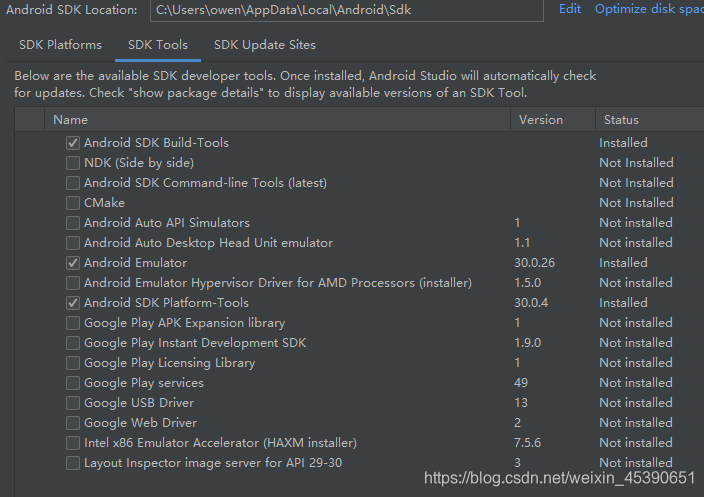
Task: Uncheck Android SDK Platform-Tools checkbox
Action: (x=73, y=303)
